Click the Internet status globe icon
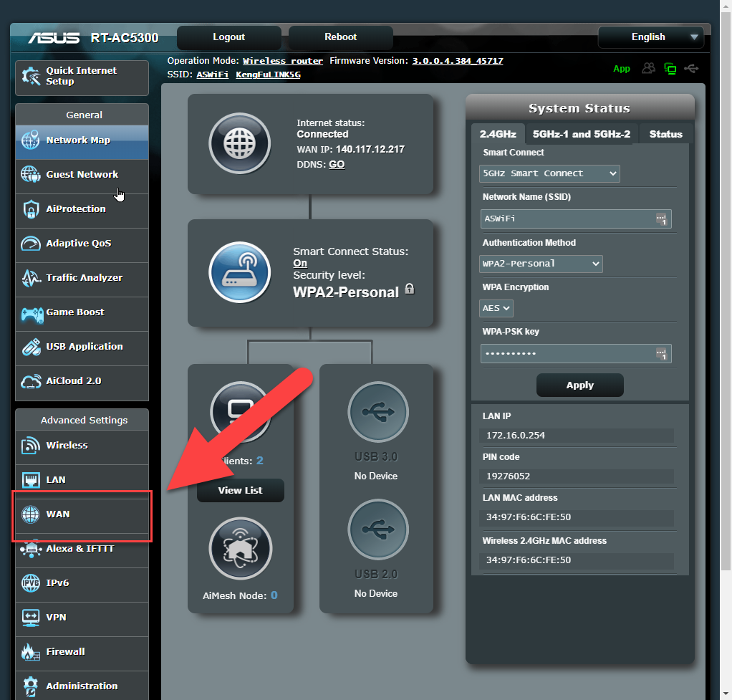The image size is (732, 700). tap(239, 143)
